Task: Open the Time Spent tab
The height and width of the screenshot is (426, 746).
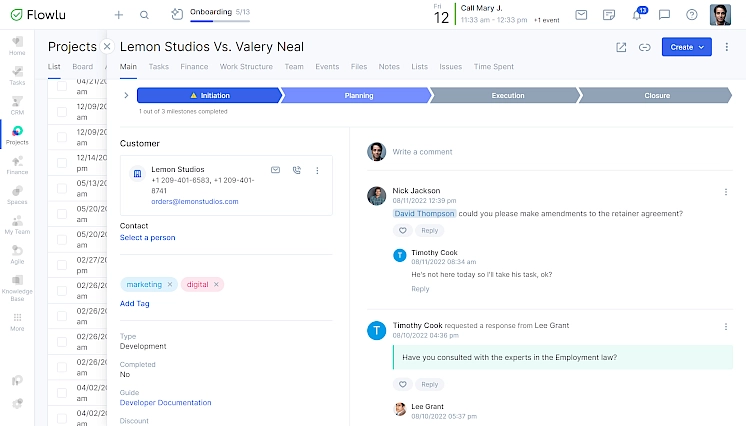Action: [493, 67]
